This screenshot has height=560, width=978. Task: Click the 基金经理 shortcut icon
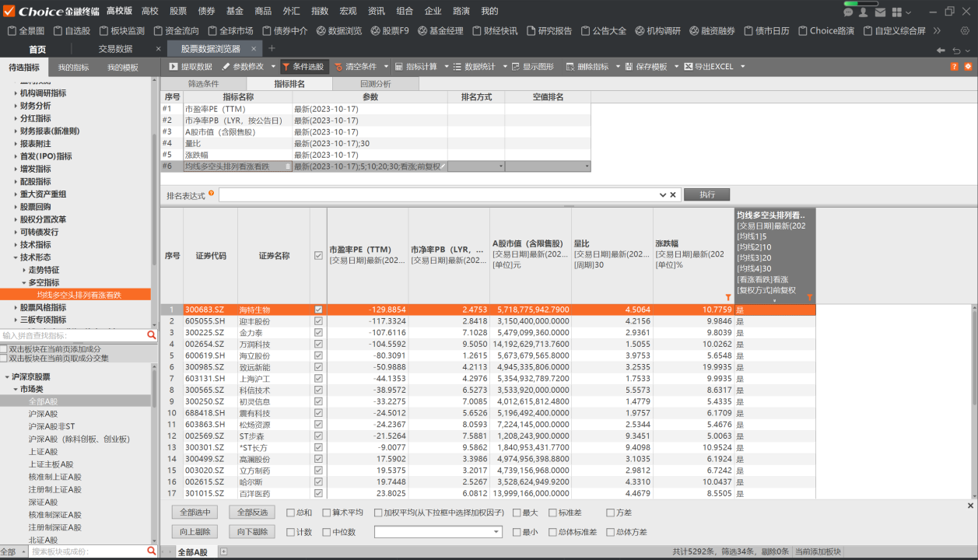422,31
